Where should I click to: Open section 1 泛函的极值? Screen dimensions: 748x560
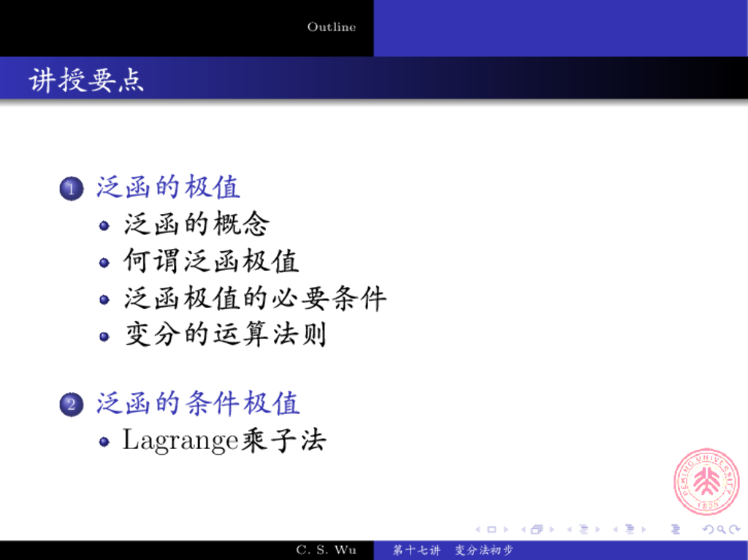168,188
